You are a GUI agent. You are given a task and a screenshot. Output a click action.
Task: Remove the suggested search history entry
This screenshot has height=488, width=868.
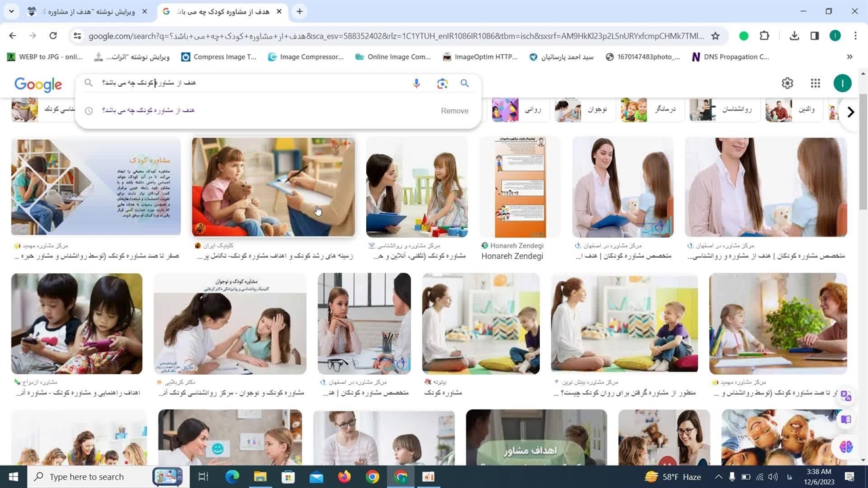(454, 110)
